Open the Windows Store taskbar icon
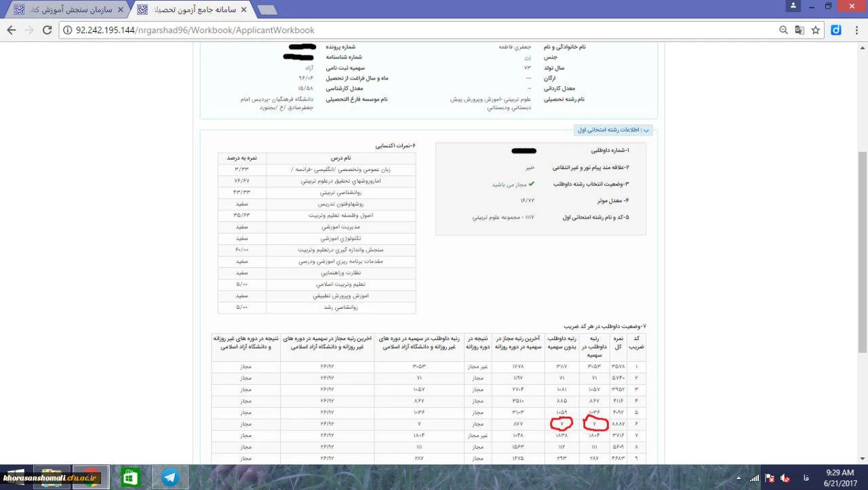Image resolution: width=868 pixels, height=490 pixels. click(x=130, y=477)
